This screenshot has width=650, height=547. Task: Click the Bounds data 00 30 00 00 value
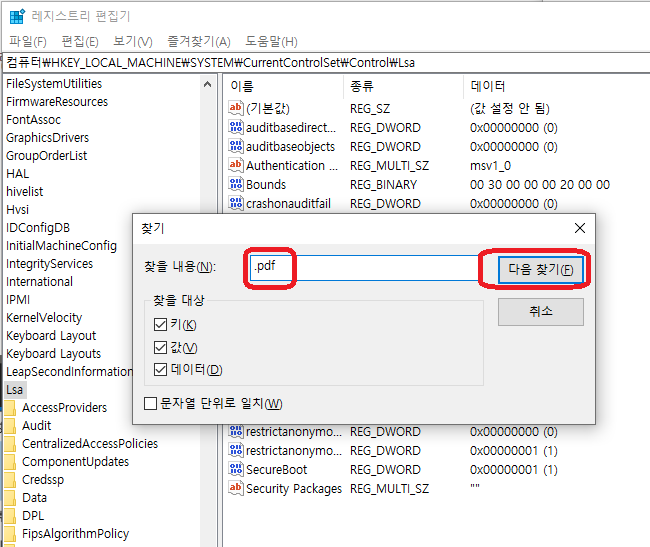(x=540, y=185)
